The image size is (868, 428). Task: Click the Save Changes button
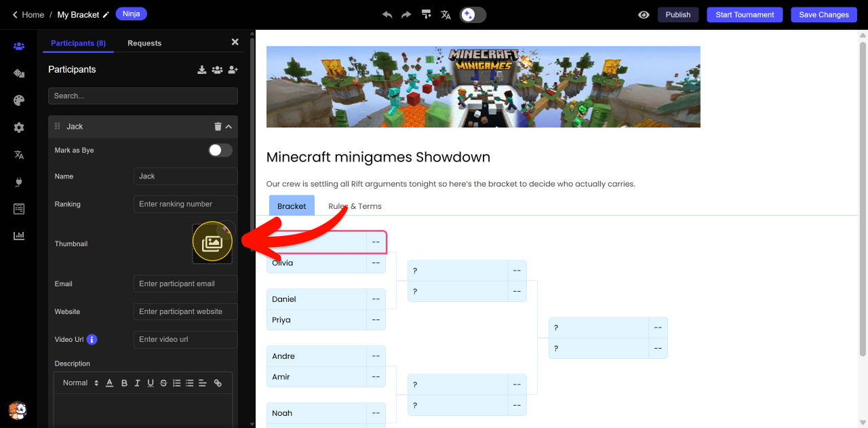(x=823, y=14)
